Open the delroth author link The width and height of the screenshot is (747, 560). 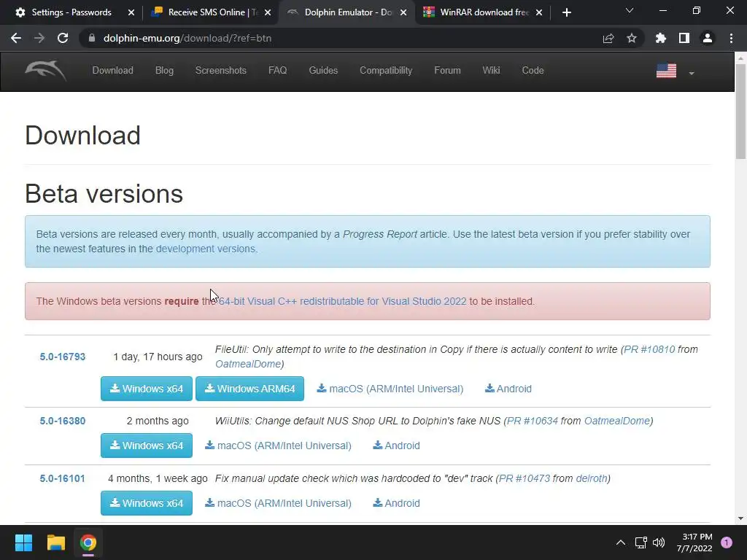coord(592,478)
